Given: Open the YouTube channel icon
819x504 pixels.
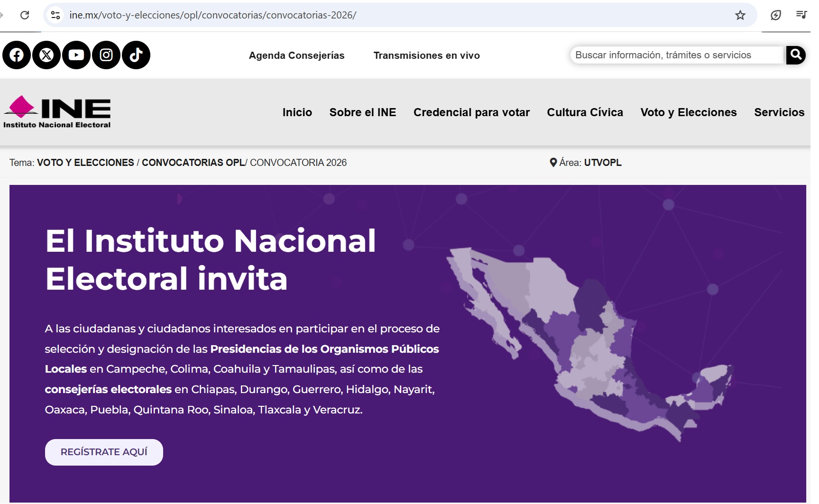Looking at the screenshot, I should tap(76, 55).
